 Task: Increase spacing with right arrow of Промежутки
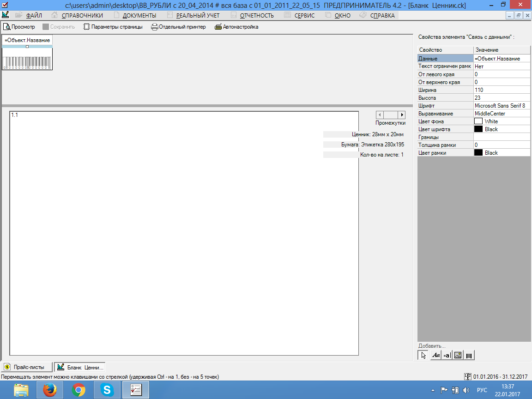[402, 115]
